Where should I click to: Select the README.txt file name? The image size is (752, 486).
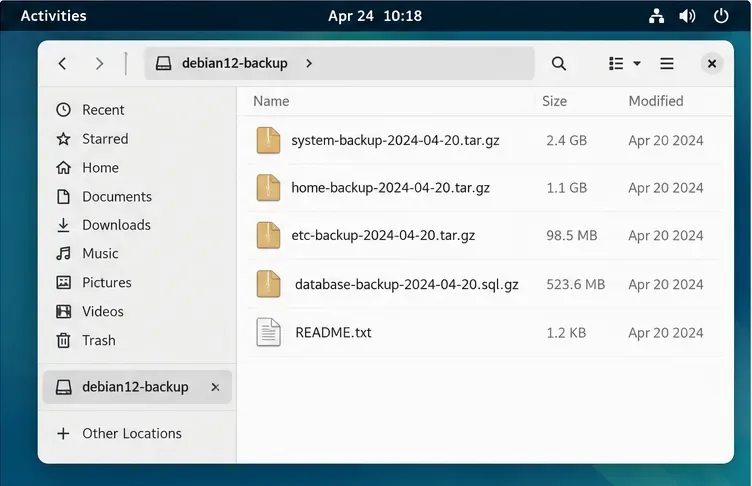tap(333, 333)
